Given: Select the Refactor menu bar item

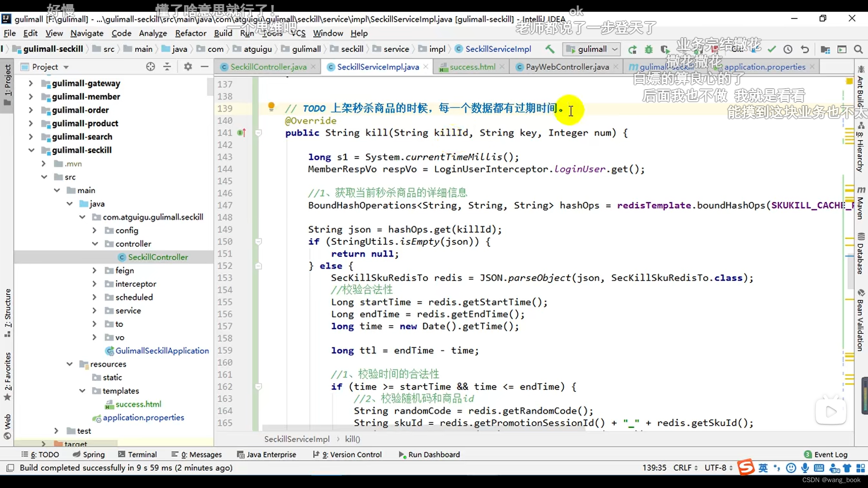Looking at the screenshot, I should 190,33.
